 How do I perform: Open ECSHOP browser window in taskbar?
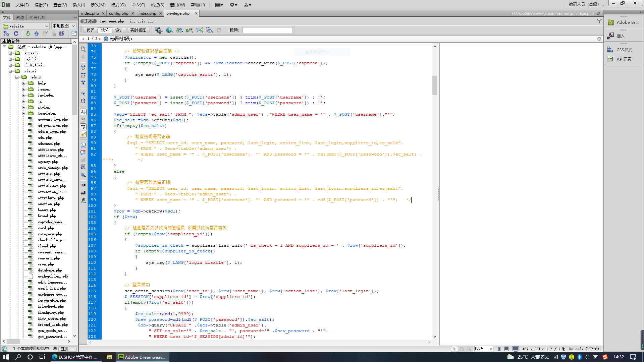point(74,357)
